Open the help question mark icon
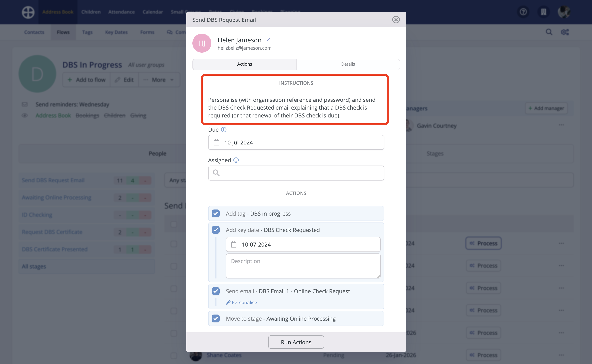The height and width of the screenshot is (364, 592). pos(523,12)
